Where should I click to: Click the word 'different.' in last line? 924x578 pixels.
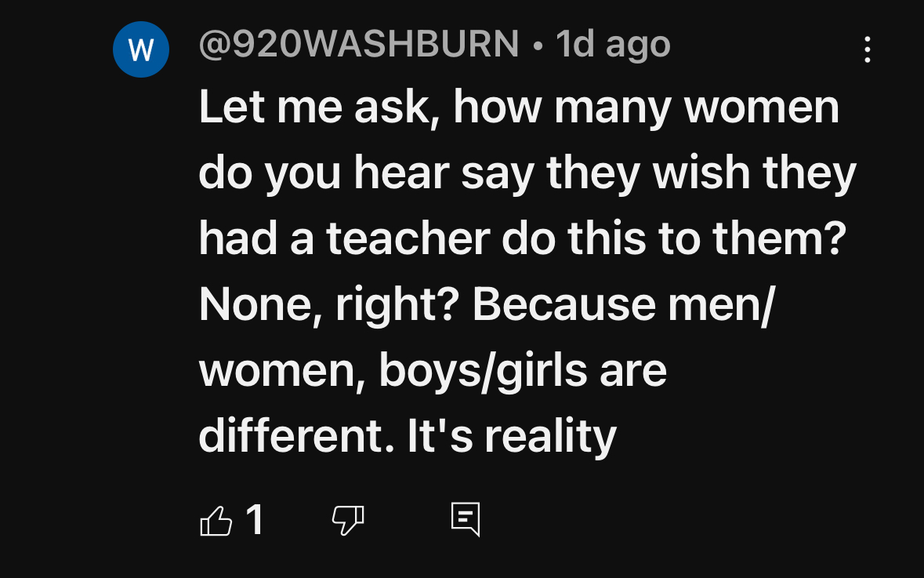tap(296, 437)
